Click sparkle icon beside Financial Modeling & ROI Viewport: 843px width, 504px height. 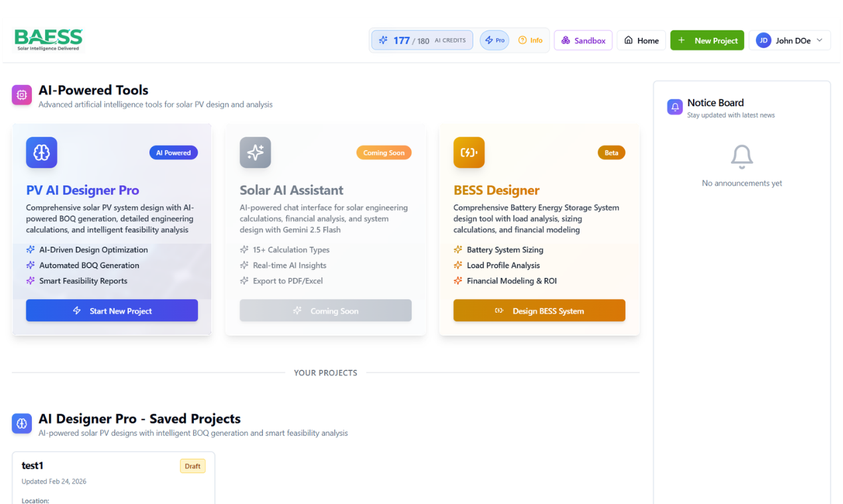point(458,281)
